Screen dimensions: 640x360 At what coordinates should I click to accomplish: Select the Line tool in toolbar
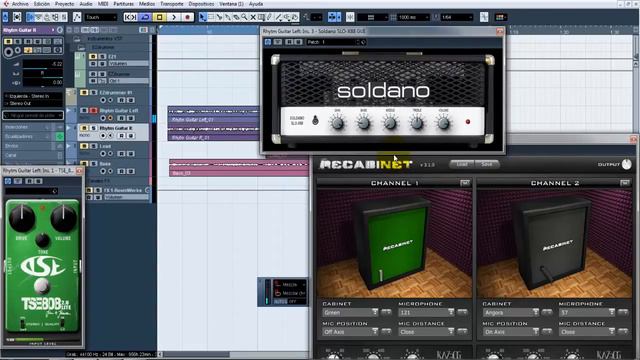click(278, 17)
